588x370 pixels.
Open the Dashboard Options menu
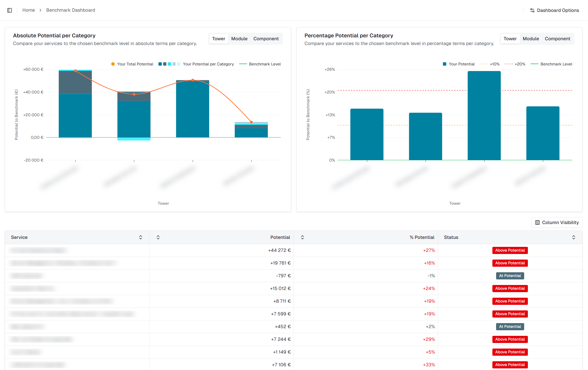pyautogui.click(x=558, y=10)
